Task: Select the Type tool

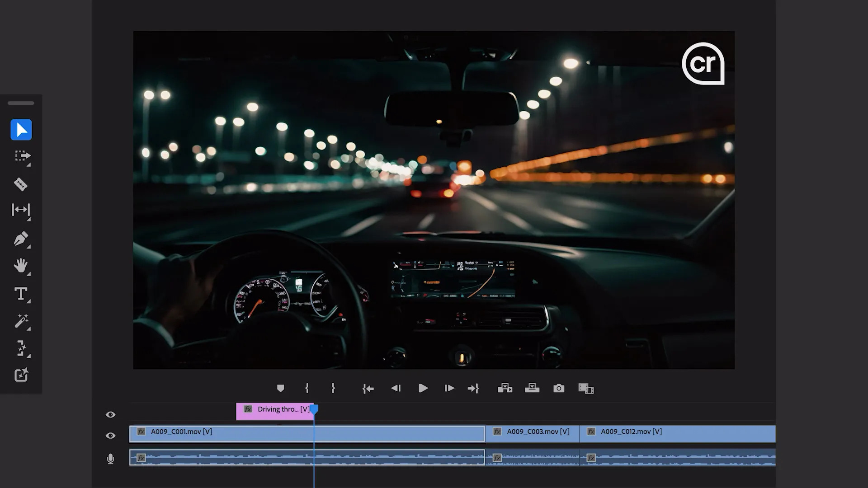Action: click(x=21, y=294)
